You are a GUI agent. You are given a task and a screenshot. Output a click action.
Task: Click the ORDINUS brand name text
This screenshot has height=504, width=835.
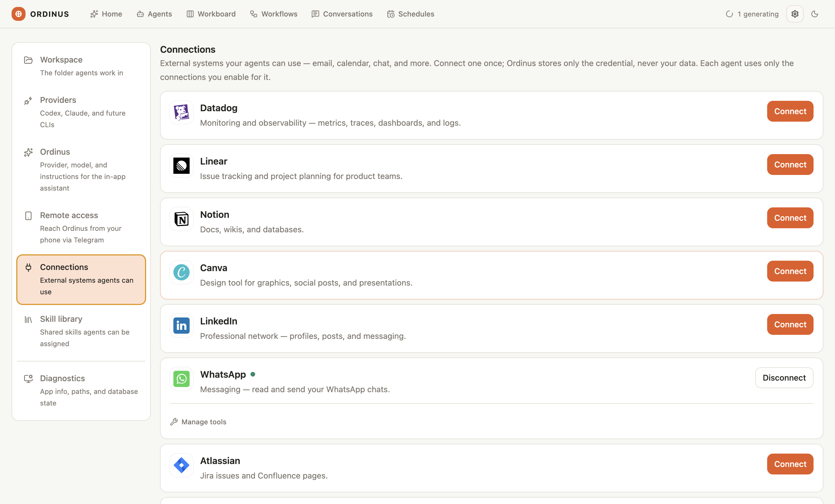pyautogui.click(x=50, y=14)
